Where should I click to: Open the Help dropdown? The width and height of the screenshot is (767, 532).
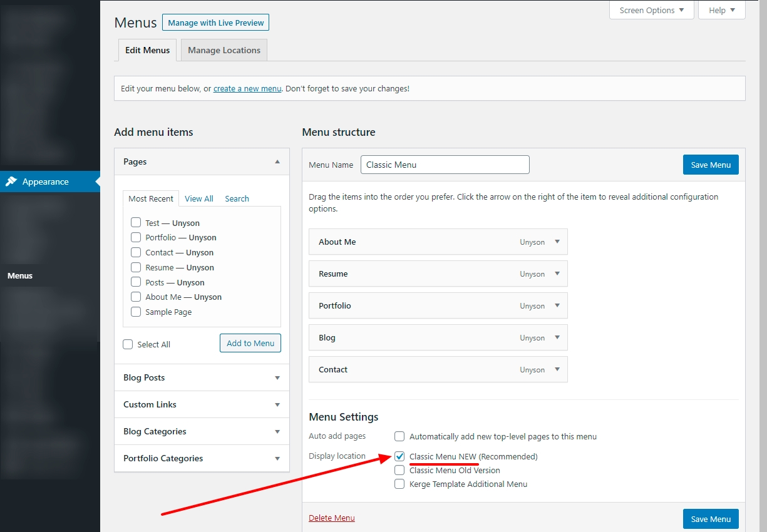pos(721,10)
